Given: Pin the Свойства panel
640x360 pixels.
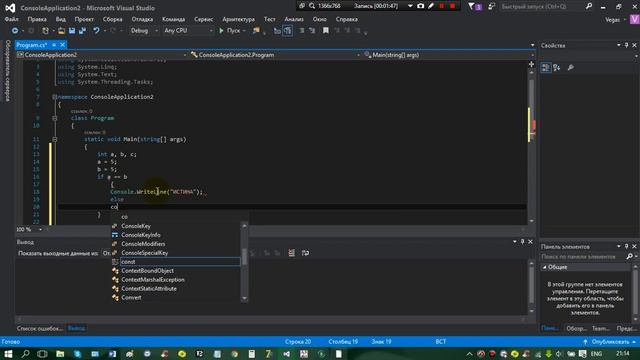Looking at the screenshot, I should tap(627, 45).
